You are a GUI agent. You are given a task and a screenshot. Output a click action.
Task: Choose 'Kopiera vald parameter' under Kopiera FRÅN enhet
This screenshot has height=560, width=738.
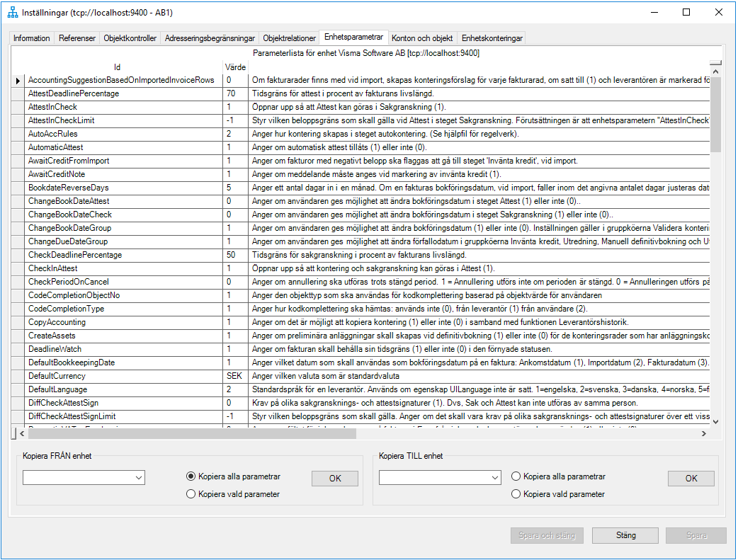(191, 493)
